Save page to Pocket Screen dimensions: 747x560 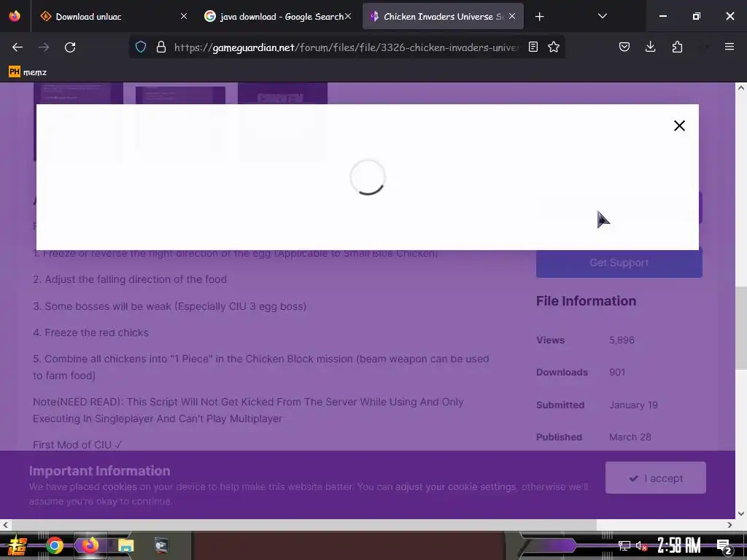tap(624, 47)
